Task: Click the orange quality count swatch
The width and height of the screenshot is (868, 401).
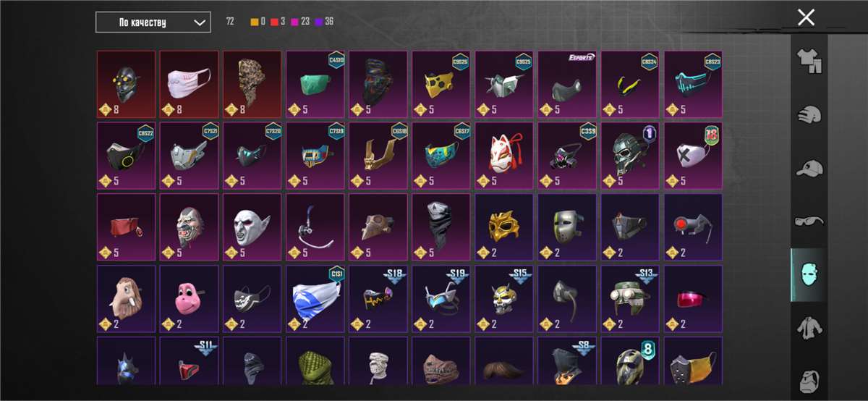Action: [x=255, y=22]
